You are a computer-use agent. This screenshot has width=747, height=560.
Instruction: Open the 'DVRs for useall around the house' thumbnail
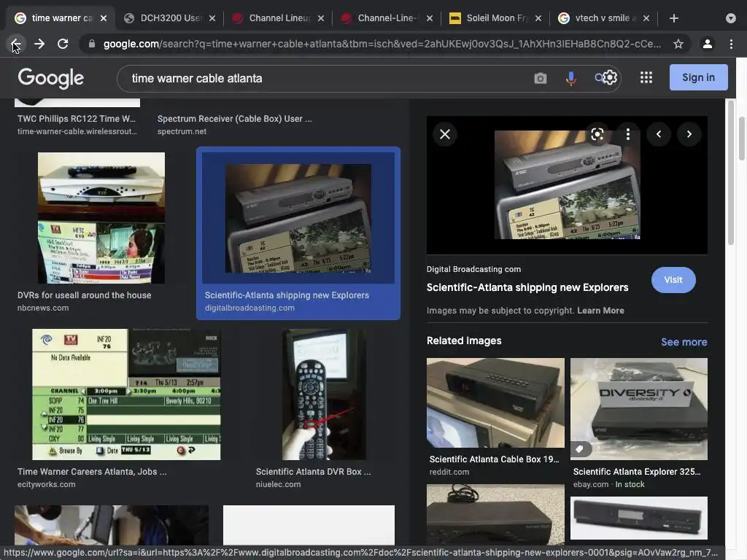101,217
